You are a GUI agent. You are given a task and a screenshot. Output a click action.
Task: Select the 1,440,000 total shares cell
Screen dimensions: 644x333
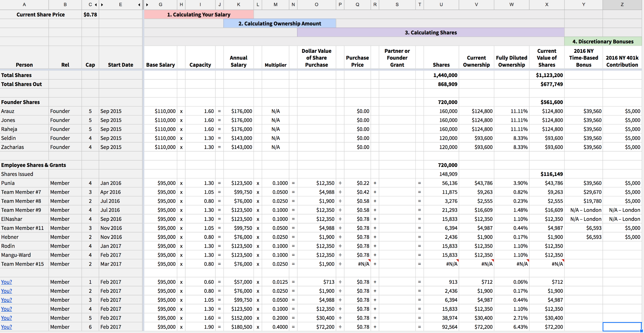click(x=441, y=75)
